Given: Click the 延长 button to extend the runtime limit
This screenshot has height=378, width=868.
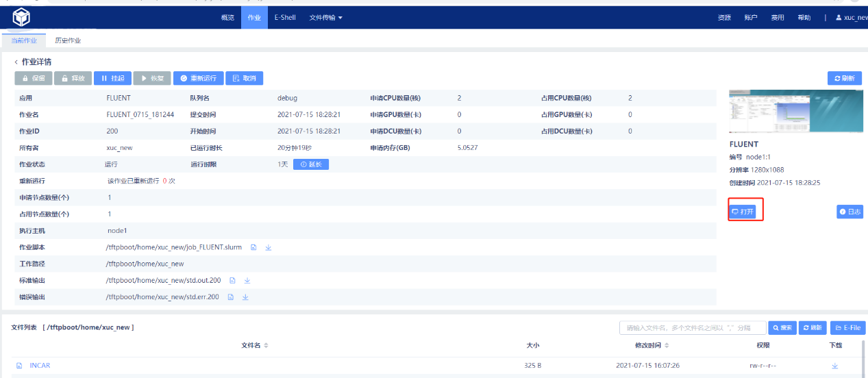Looking at the screenshot, I should tap(311, 164).
